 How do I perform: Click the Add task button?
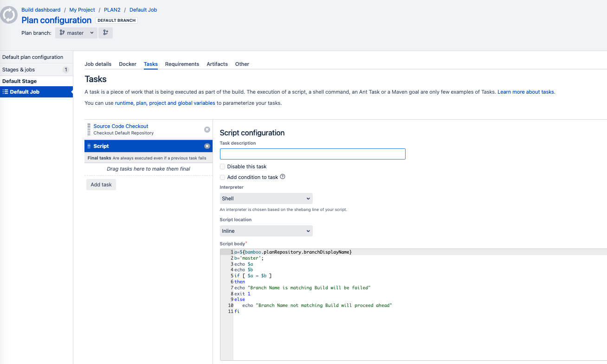pos(101,185)
